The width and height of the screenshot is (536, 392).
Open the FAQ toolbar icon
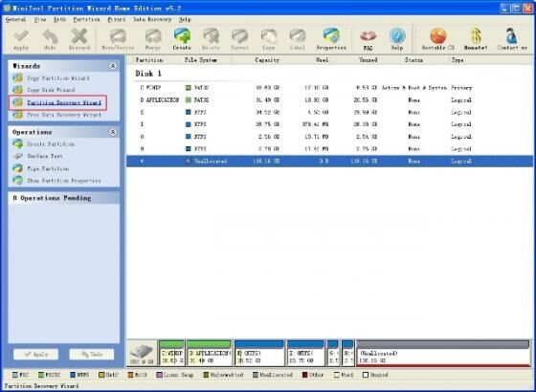368,36
